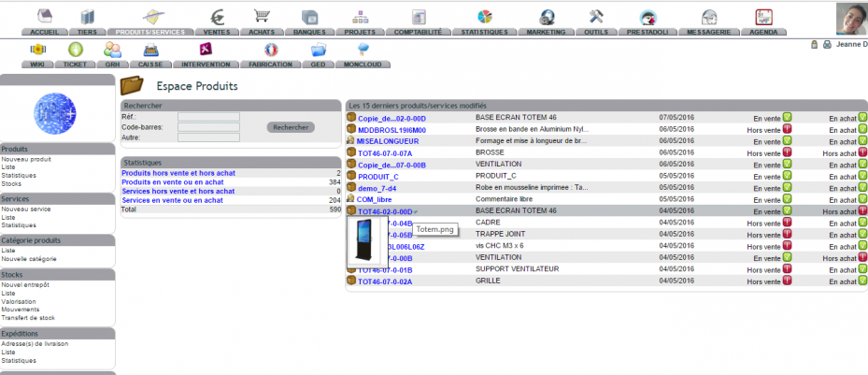Open product TOT46-07-0-02A
The image size is (868, 375).
click(x=385, y=281)
